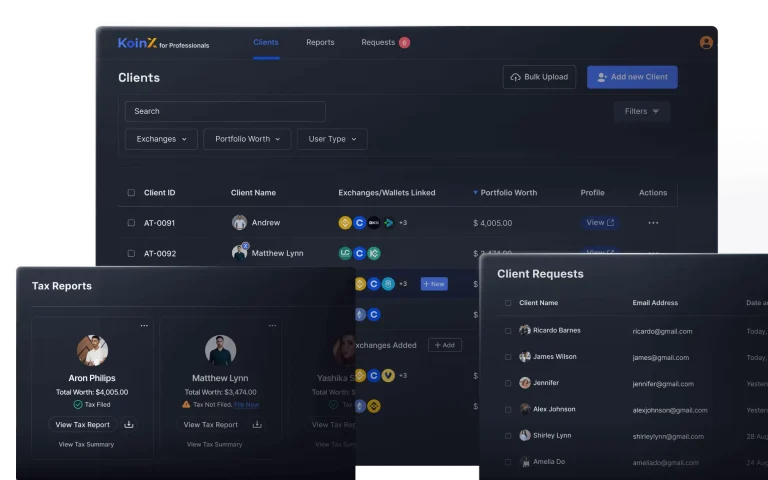Check the select-all box beside Client ID
The height and width of the screenshot is (480, 768).
(x=131, y=193)
